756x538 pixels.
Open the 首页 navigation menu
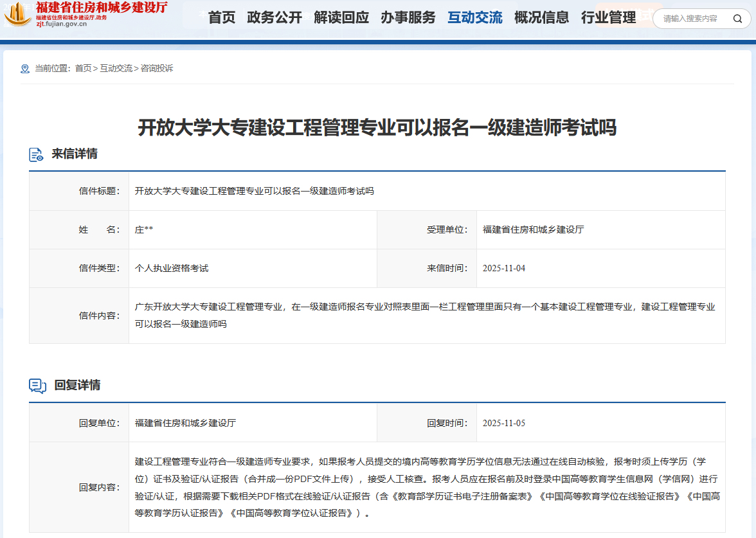[222, 18]
